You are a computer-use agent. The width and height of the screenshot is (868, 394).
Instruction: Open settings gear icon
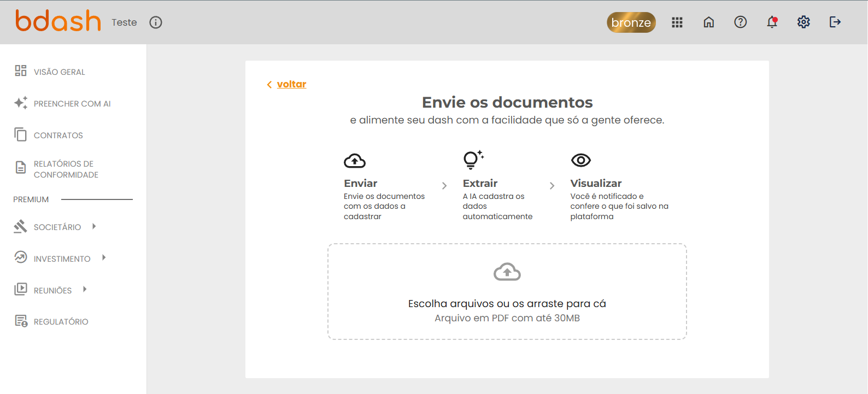[804, 22]
